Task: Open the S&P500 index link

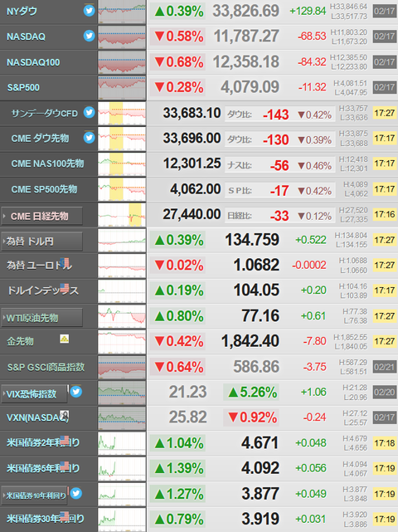Action: click(23, 87)
